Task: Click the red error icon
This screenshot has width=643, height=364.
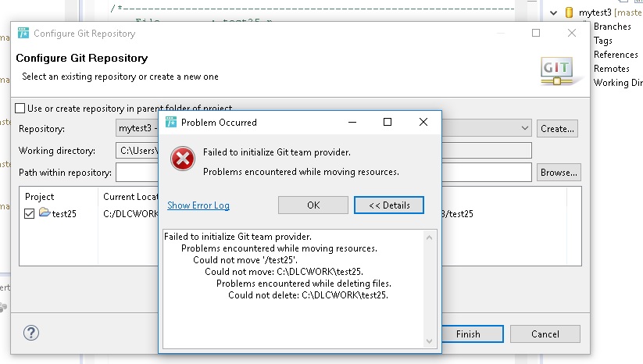Action: pyautogui.click(x=183, y=159)
